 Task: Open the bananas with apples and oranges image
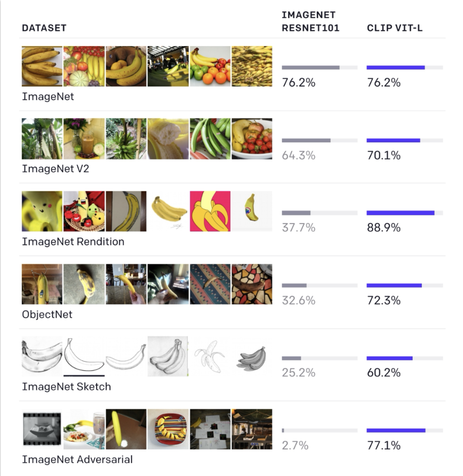210,66
